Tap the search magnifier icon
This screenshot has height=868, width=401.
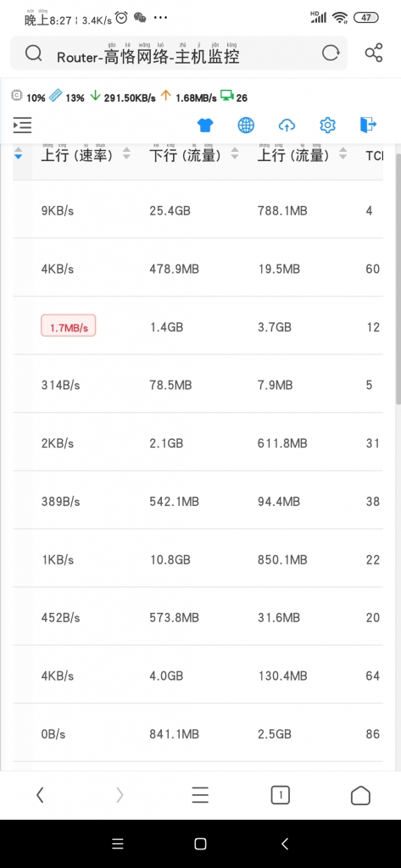tap(33, 53)
